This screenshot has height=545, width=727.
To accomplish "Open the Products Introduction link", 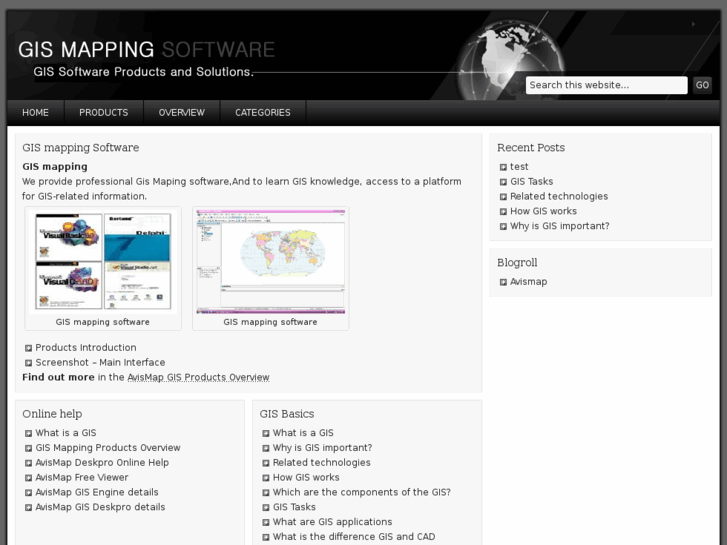I will pyautogui.click(x=86, y=348).
